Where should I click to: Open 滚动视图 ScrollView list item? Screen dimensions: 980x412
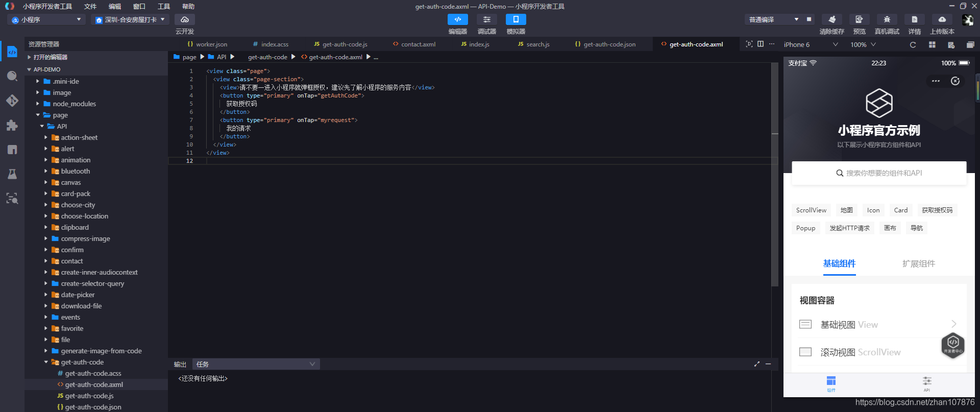click(879, 352)
